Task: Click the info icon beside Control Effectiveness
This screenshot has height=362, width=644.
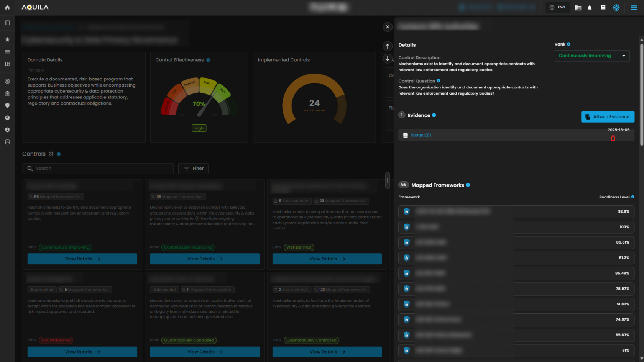Action: click(208, 60)
